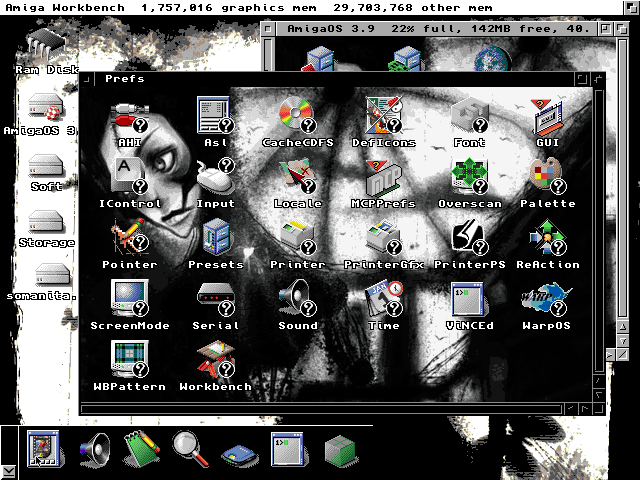Open the PrinterPS preferences icon

pos(469,237)
